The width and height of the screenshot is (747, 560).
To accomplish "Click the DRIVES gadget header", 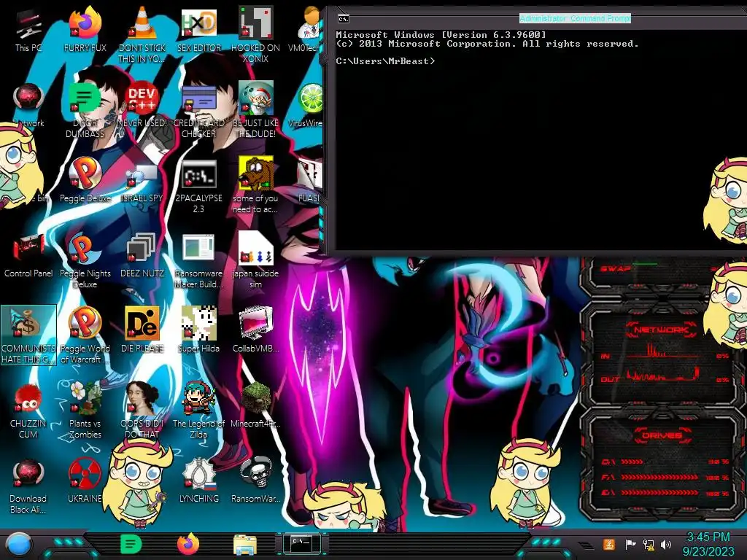I will tap(662, 435).
